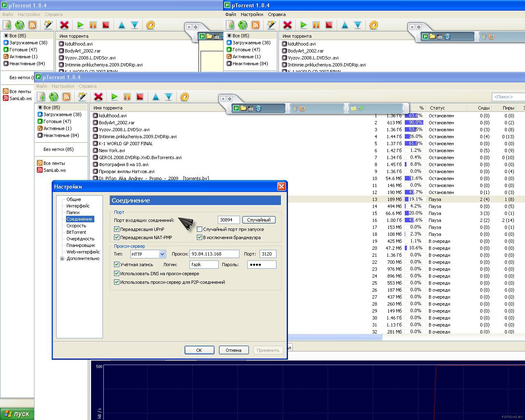This screenshot has width=525, height=420.
Task: Click the incoming port field showing 30894
Action: (228, 220)
